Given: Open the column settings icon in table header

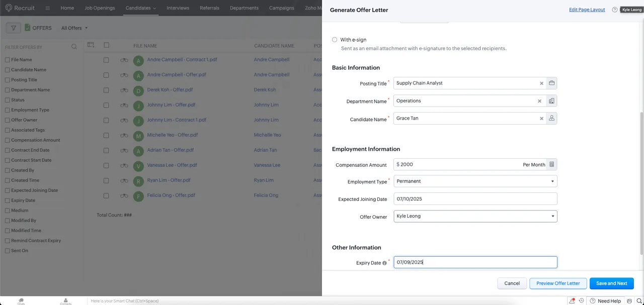Looking at the screenshot, I should (x=91, y=45).
